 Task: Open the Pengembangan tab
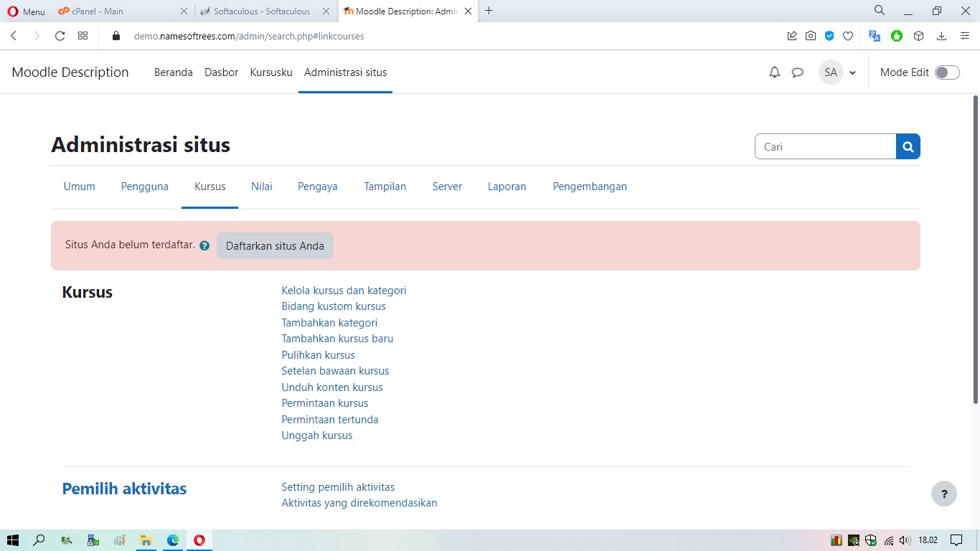coord(590,187)
